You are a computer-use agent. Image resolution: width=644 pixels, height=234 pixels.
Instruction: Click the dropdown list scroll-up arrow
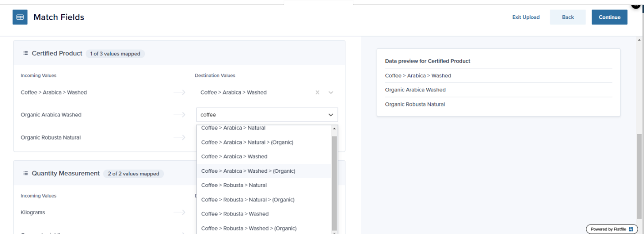[x=334, y=129]
